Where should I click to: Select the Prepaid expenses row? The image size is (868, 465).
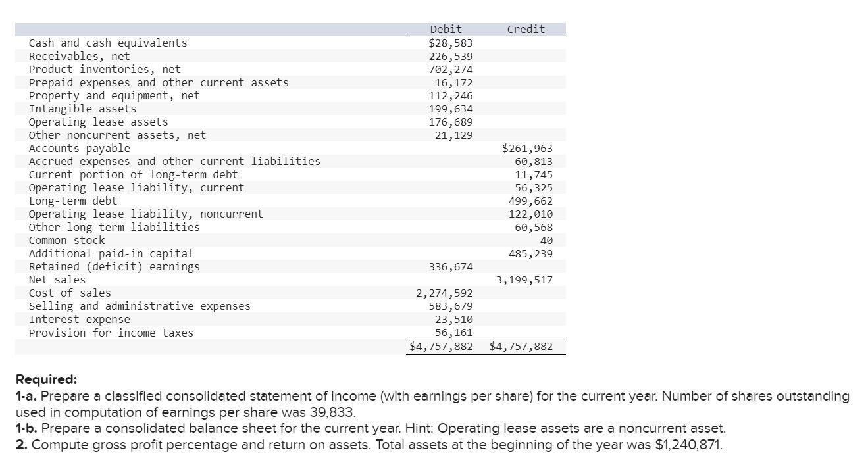158,82
